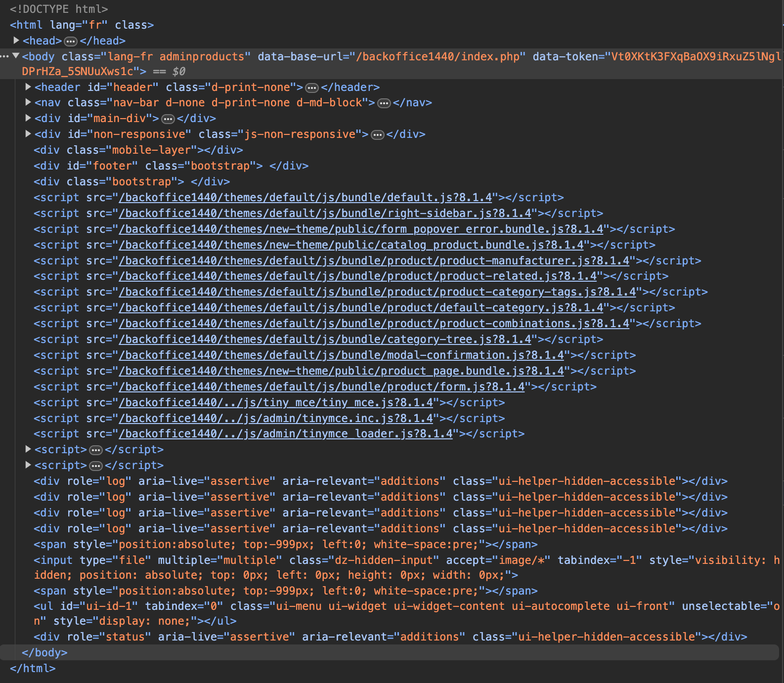The height and width of the screenshot is (683, 784).
Task: Open product-related.js script link
Action: coord(358,276)
